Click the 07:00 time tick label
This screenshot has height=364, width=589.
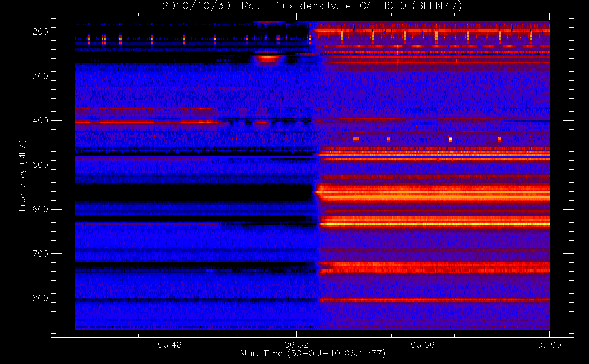(x=549, y=345)
